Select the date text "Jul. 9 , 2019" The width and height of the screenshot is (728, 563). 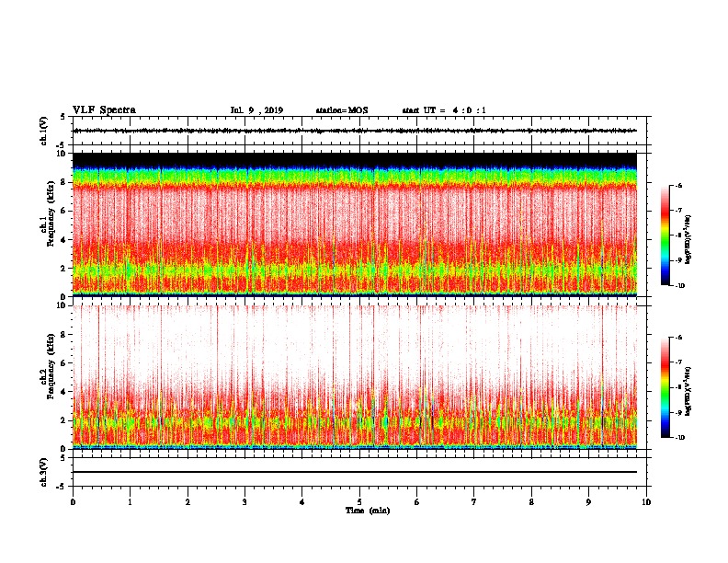[x=256, y=110]
